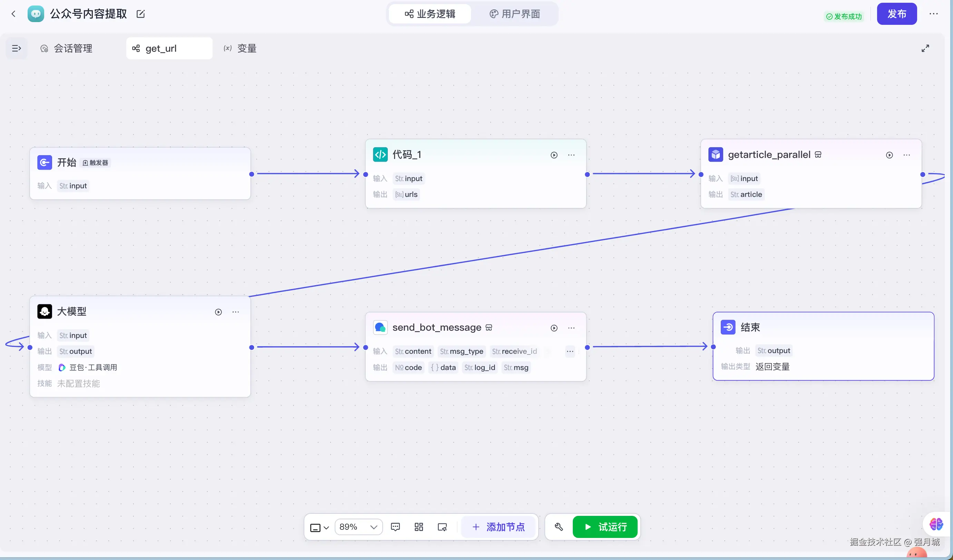The image size is (953, 560).
Task: Expand hidden inputs on send_bot_message node
Action: [570, 351]
